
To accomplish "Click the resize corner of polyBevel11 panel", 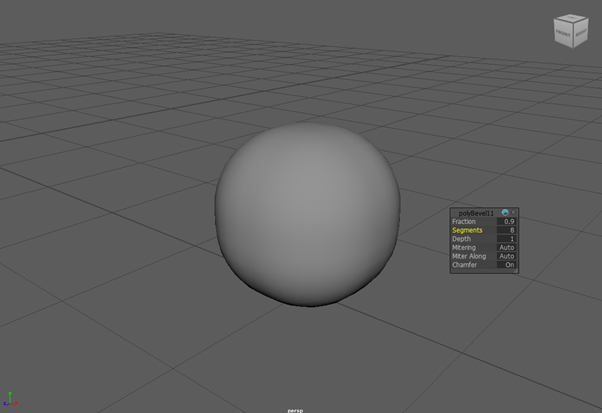I will coord(515,271).
